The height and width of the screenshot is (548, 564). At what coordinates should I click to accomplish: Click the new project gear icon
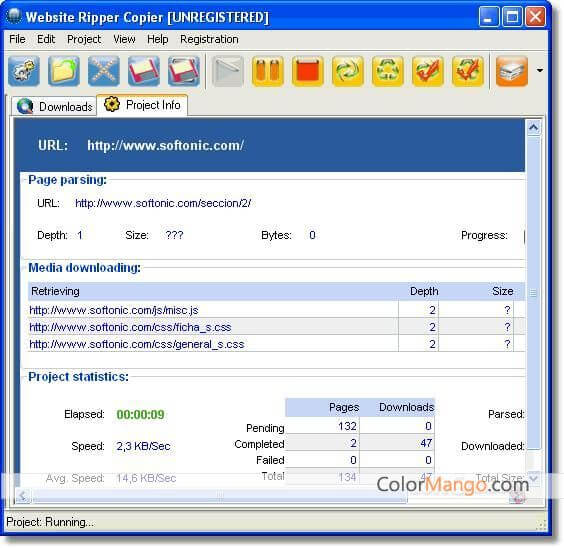24,71
